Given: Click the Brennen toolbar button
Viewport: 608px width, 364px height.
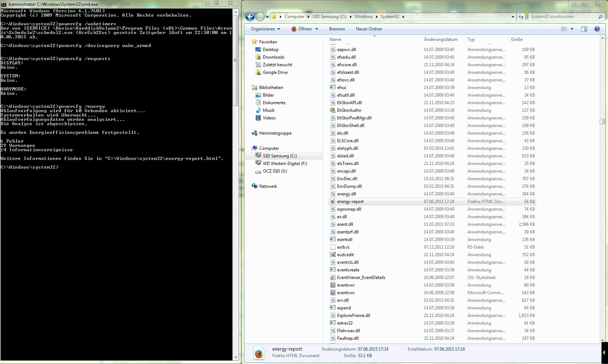Looking at the screenshot, I should click(337, 29).
